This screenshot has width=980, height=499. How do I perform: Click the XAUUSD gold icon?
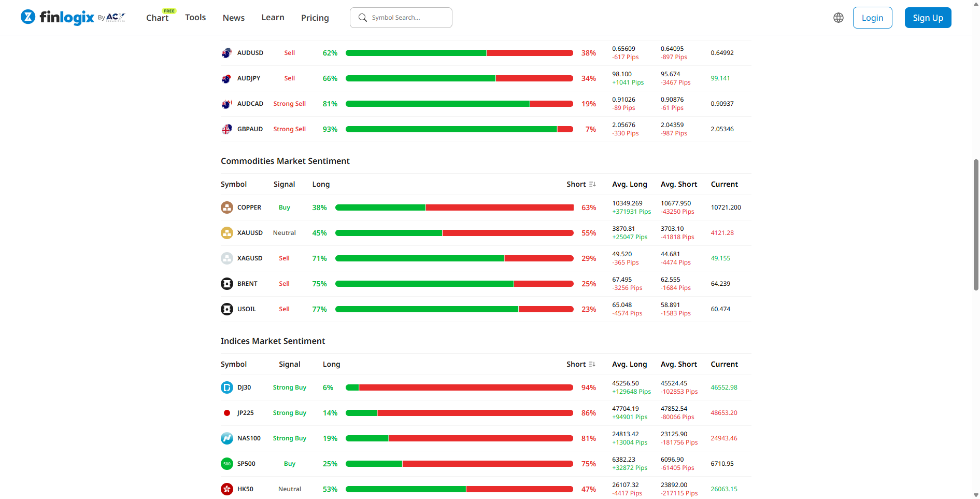[x=226, y=233]
